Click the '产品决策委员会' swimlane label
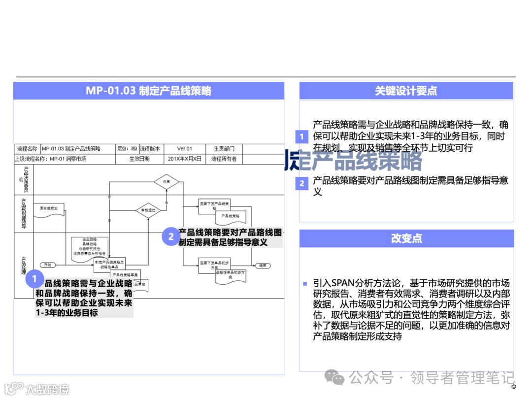The image size is (532, 399). coord(24,179)
